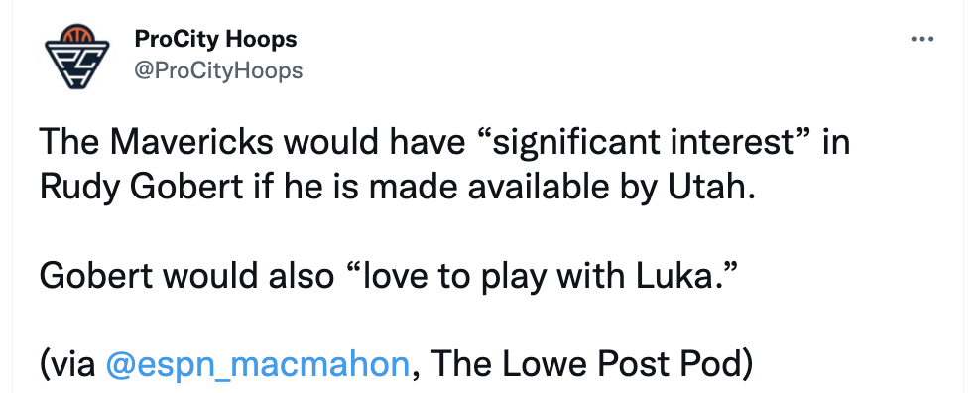Click the ProCity Hoops display name
The image size is (980, 393).
(215, 40)
